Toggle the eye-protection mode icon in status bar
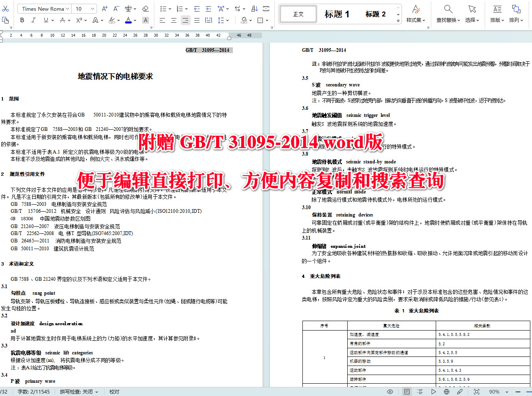The height and width of the screenshot is (396, 532). click(x=390, y=391)
